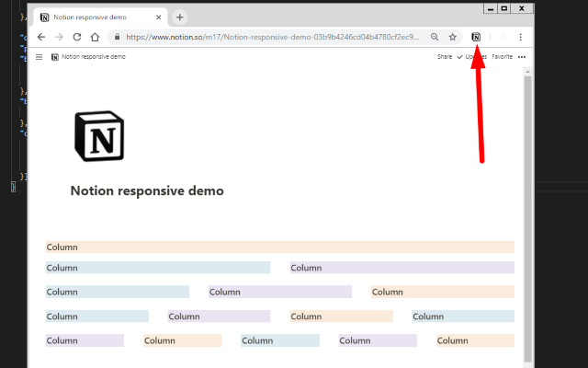Bookmark this page with the star icon
This screenshot has width=588, height=368.
pos(453,37)
